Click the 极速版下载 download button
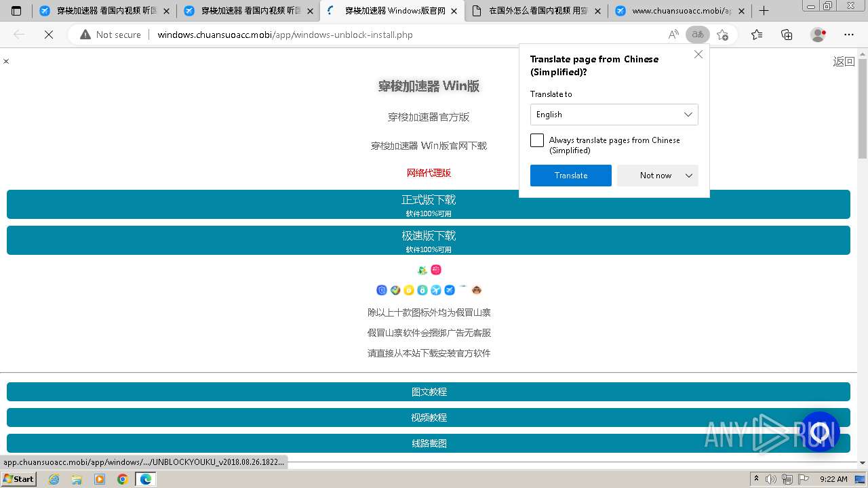868x488 pixels. point(429,241)
